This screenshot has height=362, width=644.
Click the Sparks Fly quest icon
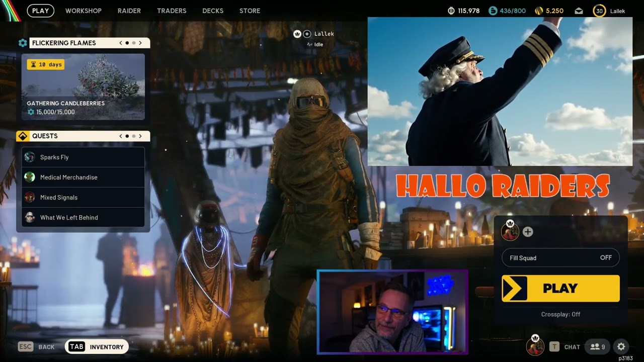pos(30,157)
